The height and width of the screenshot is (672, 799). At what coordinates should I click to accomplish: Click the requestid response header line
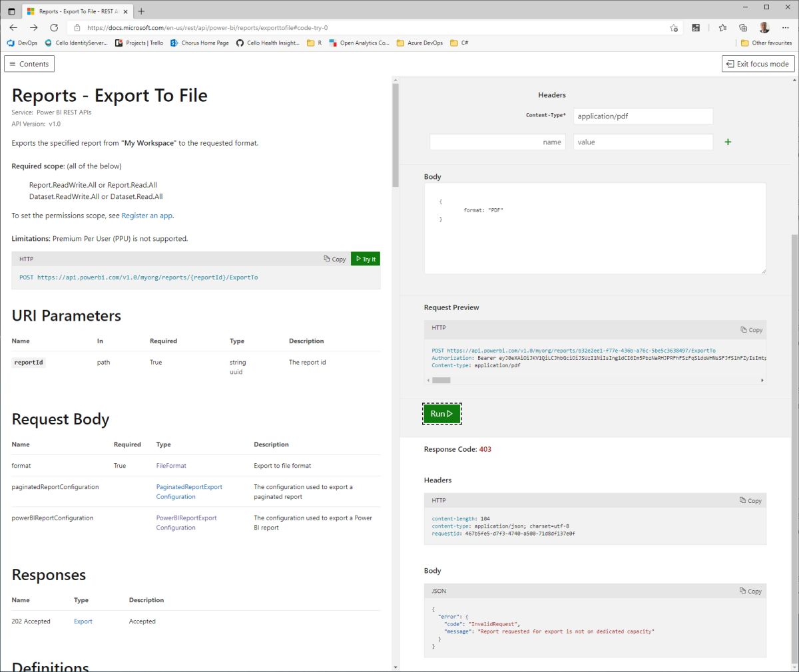pos(503,534)
